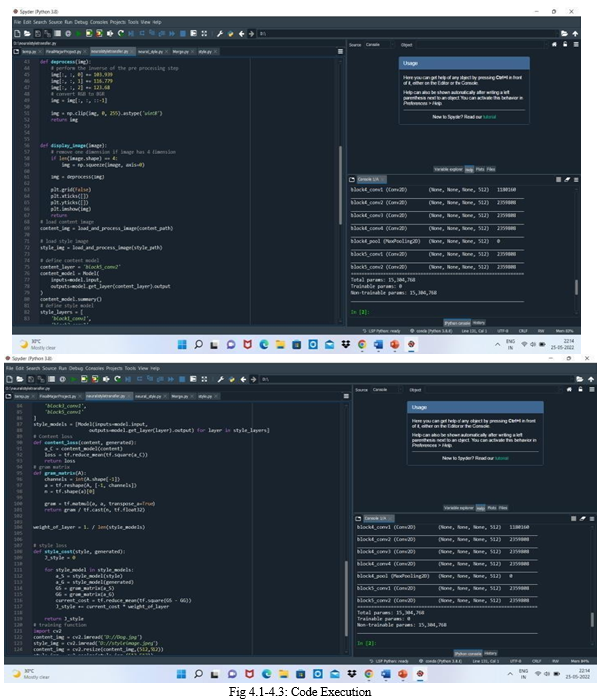Click tutorial link in lower Usage box
Viewport: 614px width, 700px height.
(502, 458)
